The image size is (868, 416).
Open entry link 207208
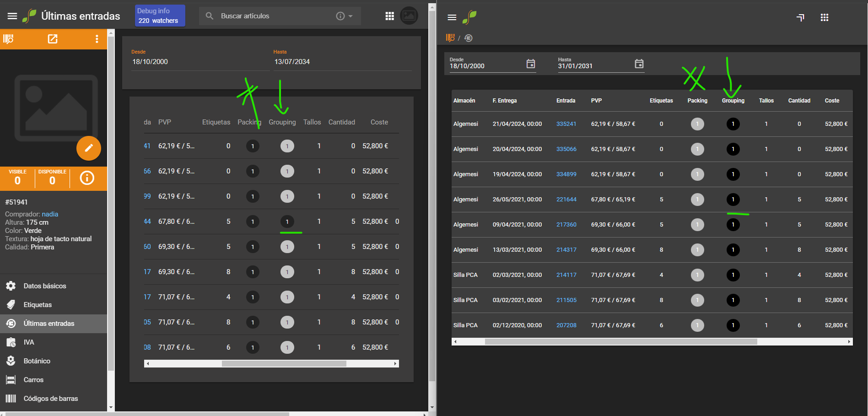(566, 325)
